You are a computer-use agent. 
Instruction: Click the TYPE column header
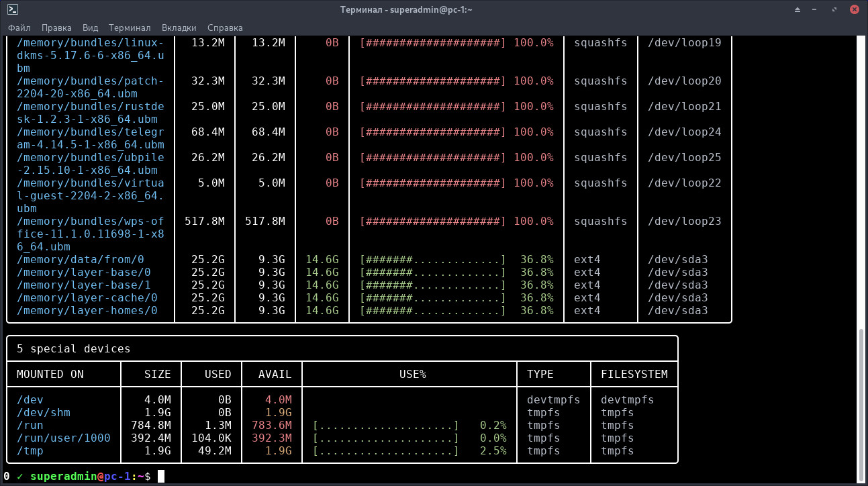pyautogui.click(x=540, y=374)
